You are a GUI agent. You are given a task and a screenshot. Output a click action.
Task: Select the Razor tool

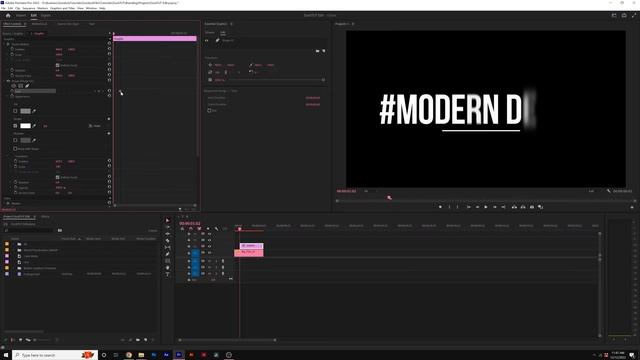point(167,241)
